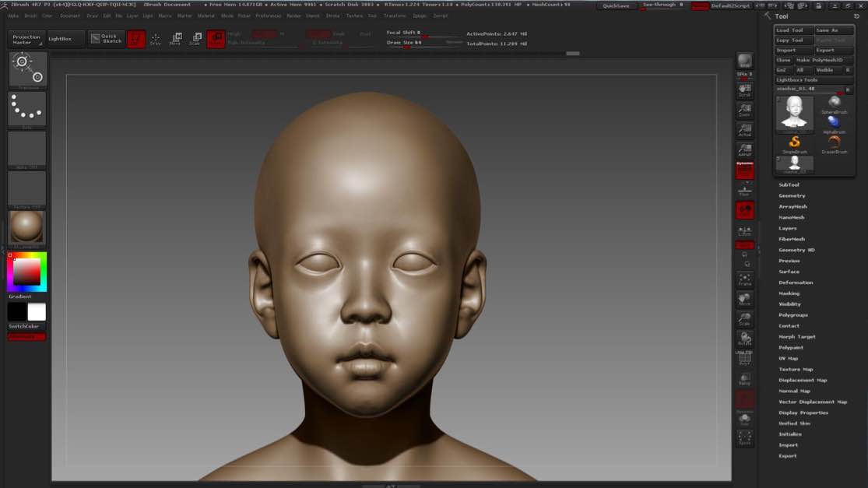This screenshot has height=488, width=868.
Task: Select the SphereBrush tool icon
Action: click(x=834, y=103)
